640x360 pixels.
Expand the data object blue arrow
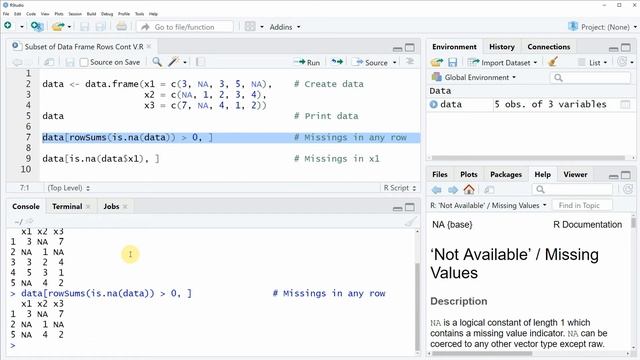click(433, 104)
